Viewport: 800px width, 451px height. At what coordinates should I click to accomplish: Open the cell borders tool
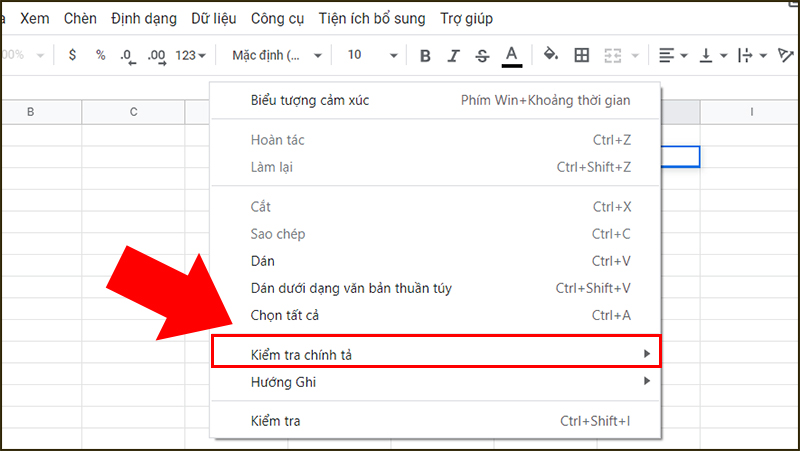tap(582, 55)
